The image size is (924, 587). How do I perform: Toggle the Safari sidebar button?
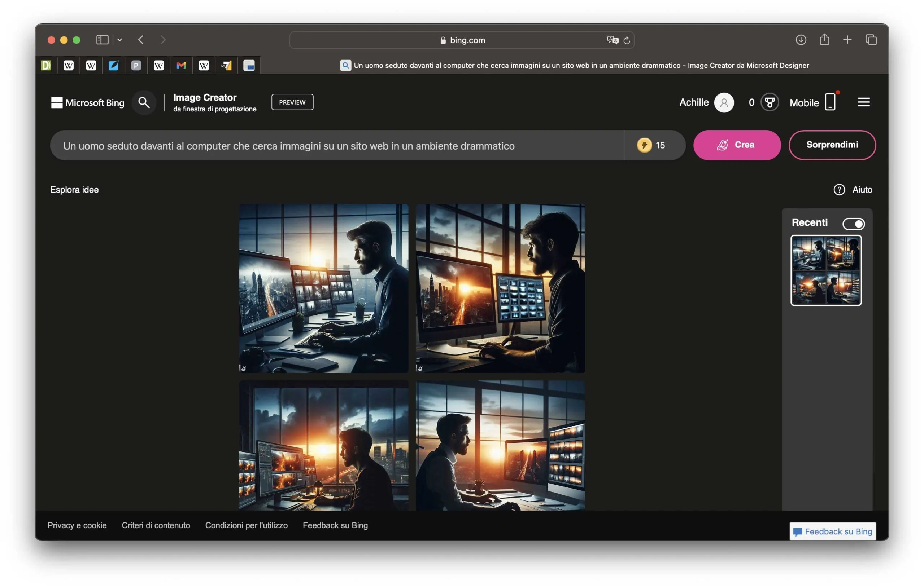(x=102, y=40)
